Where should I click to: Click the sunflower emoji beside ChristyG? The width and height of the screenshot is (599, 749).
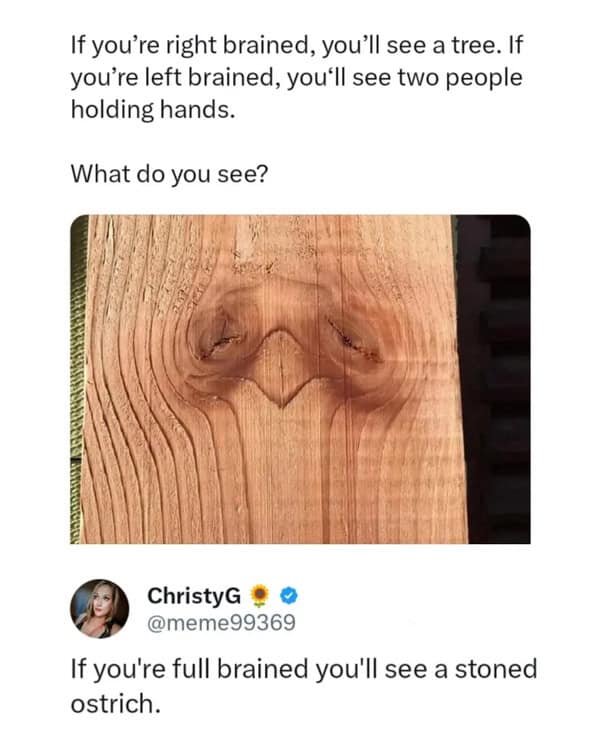pos(259,595)
